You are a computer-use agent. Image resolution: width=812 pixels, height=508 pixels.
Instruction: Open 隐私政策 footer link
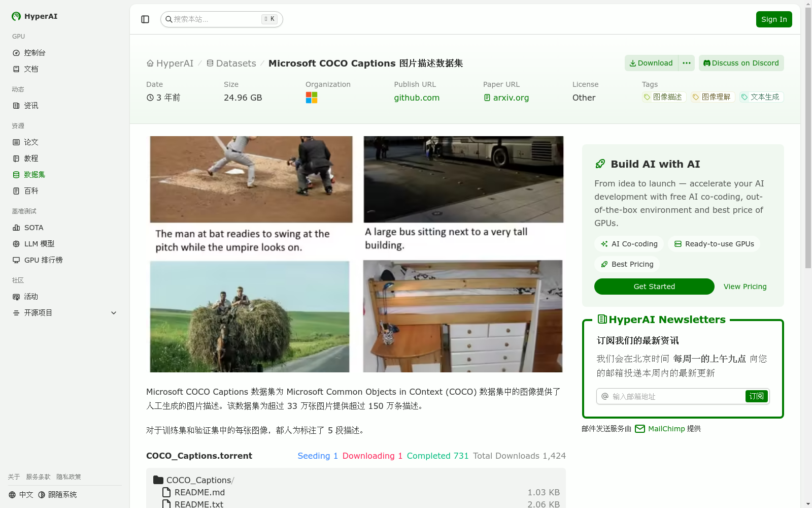point(69,477)
